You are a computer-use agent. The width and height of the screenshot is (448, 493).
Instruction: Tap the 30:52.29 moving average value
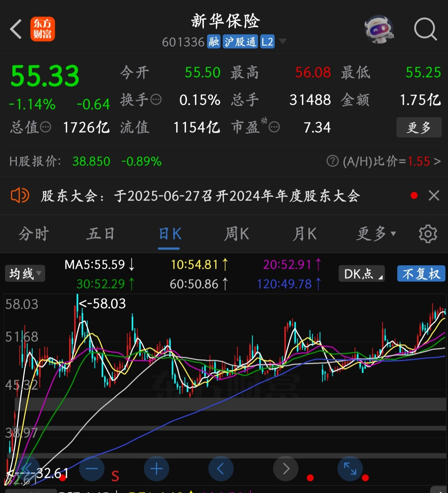point(106,284)
